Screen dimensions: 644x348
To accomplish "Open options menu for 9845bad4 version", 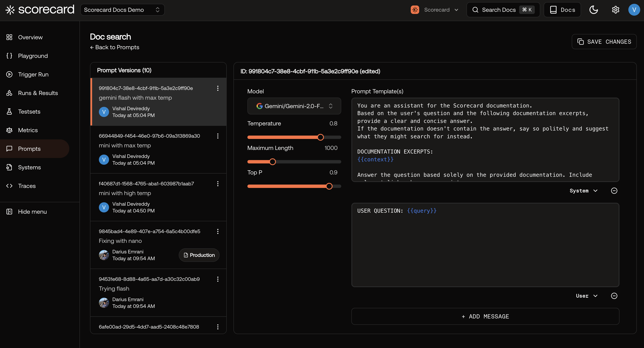I will coord(218,231).
